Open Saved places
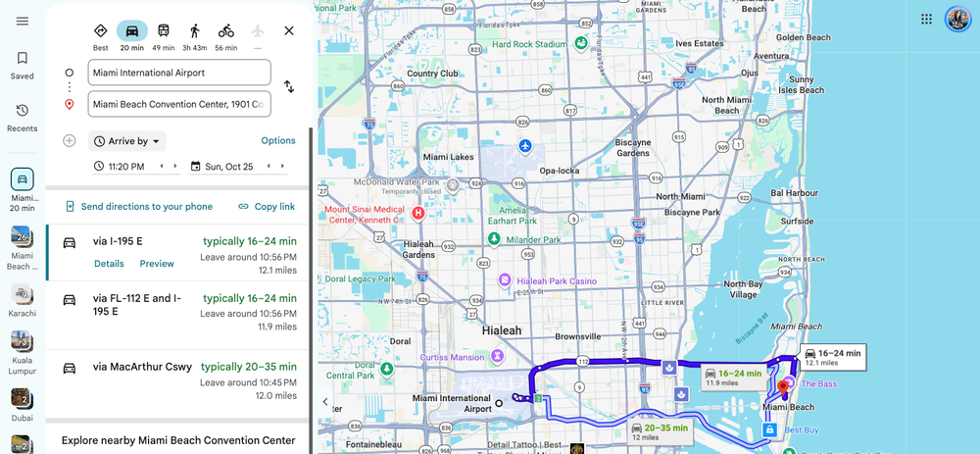The height and width of the screenshot is (454, 980). tap(23, 66)
